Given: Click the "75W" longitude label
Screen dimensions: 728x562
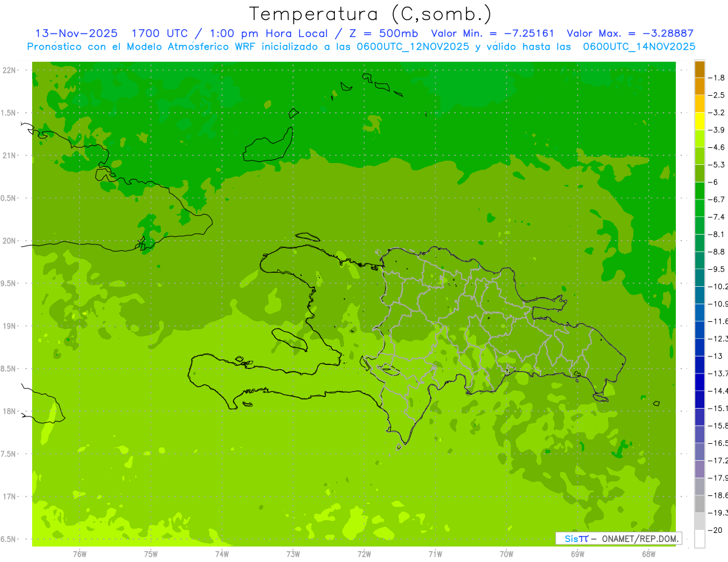Looking at the screenshot, I should [x=151, y=554].
